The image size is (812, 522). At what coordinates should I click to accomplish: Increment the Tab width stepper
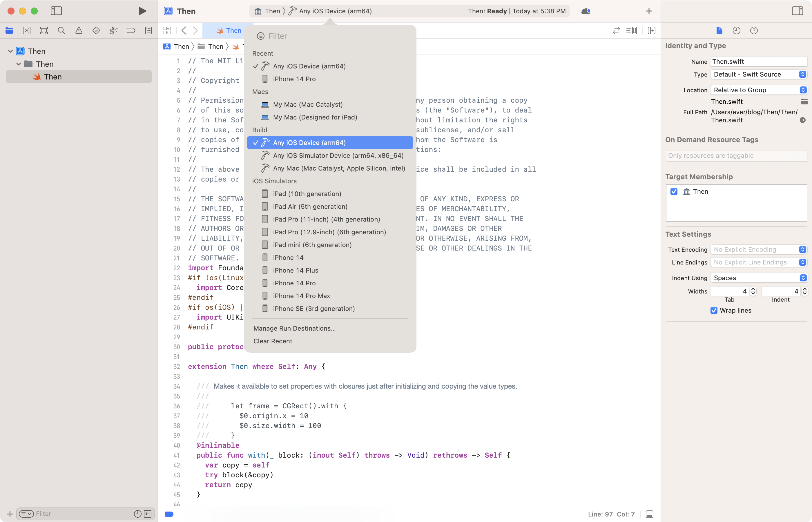[753, 289]
